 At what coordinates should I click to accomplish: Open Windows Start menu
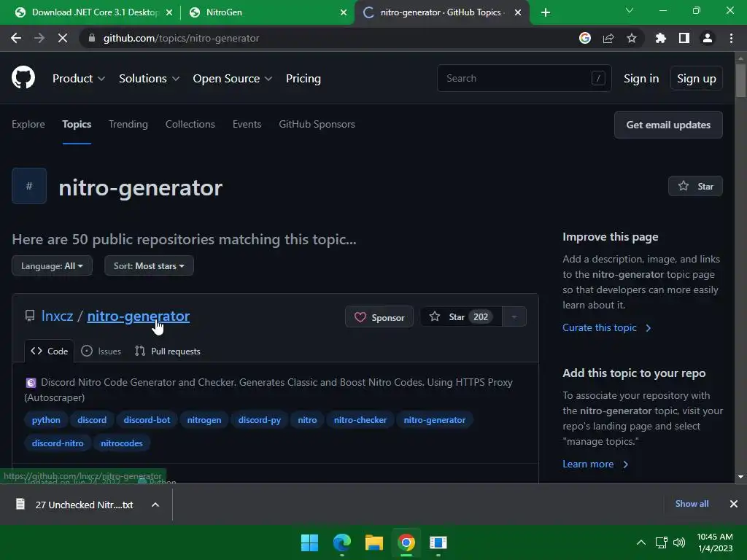[x=309, y=542]
